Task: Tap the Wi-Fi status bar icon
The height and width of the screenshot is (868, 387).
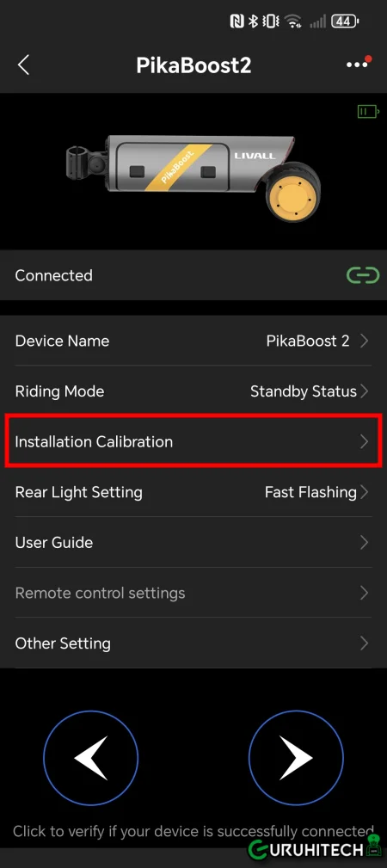Action: tap(293, 22)
